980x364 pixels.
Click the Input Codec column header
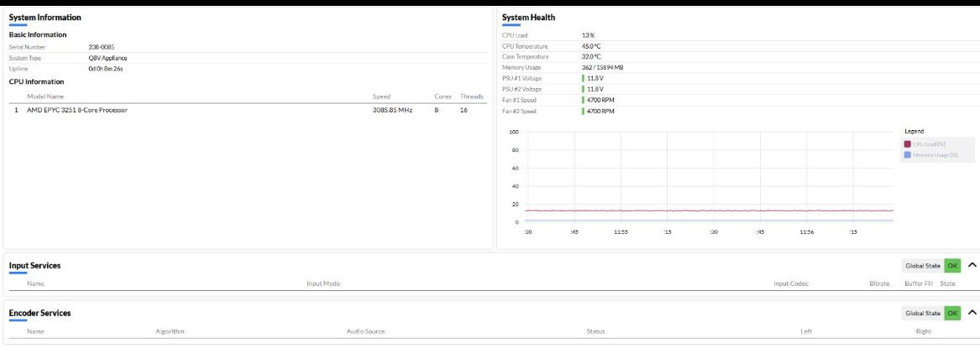790,284
